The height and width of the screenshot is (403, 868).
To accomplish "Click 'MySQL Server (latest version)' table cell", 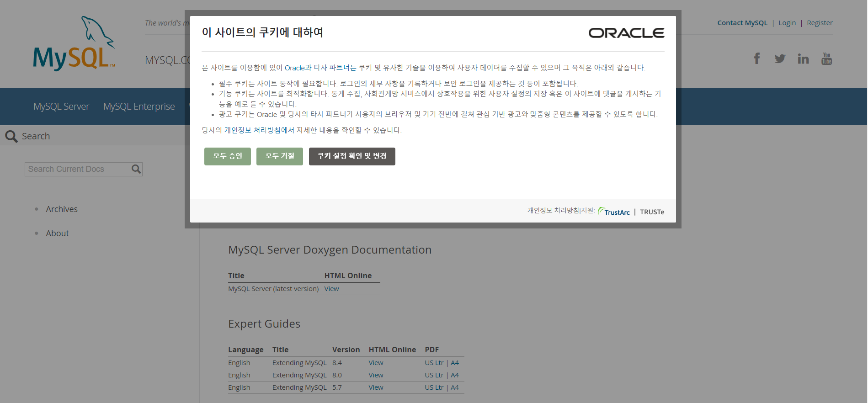I will (273, 289).
